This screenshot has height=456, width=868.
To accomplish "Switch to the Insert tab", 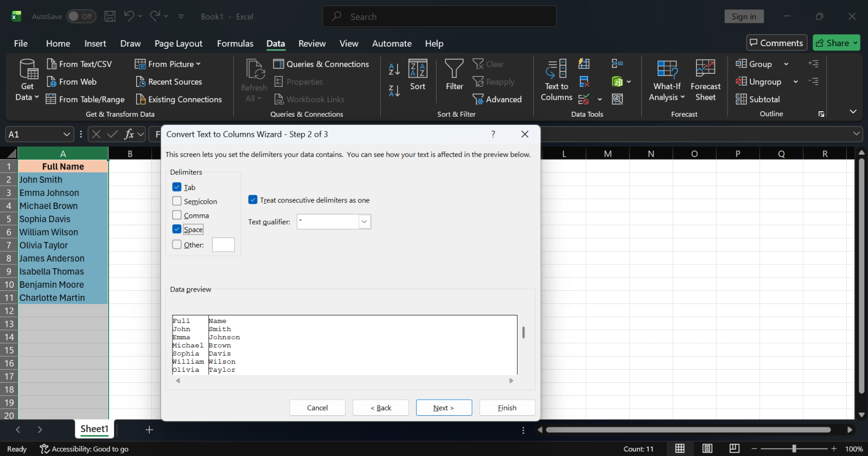I will pos(95,43).
